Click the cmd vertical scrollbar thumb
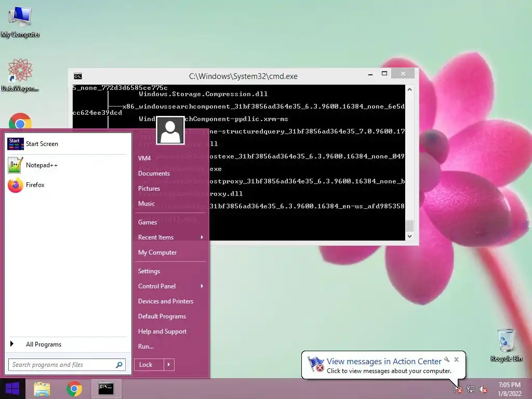Viewport: 532px width, 399px height. click(409, 225)
